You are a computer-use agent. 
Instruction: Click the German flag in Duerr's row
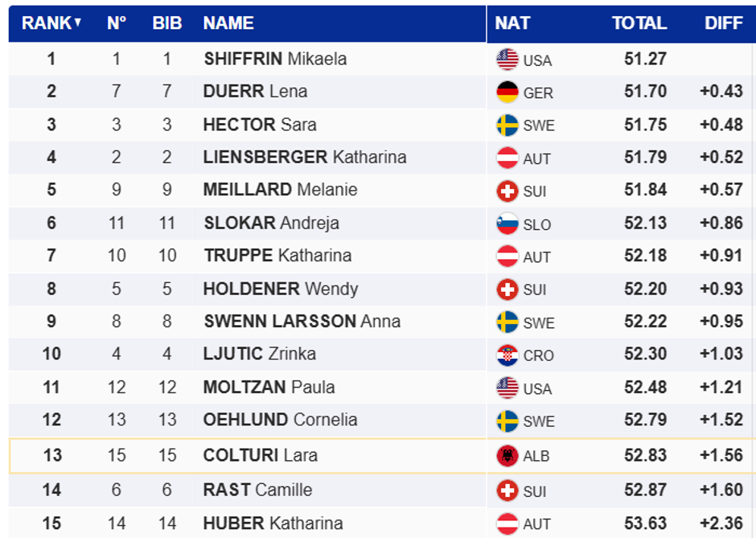[507, 92]
